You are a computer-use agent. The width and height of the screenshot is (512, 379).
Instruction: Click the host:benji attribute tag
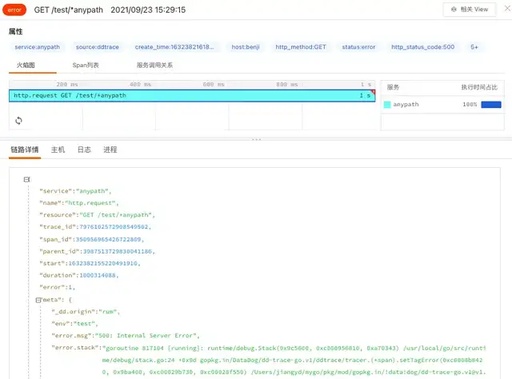pyautogui.click(x=246, y=47)
